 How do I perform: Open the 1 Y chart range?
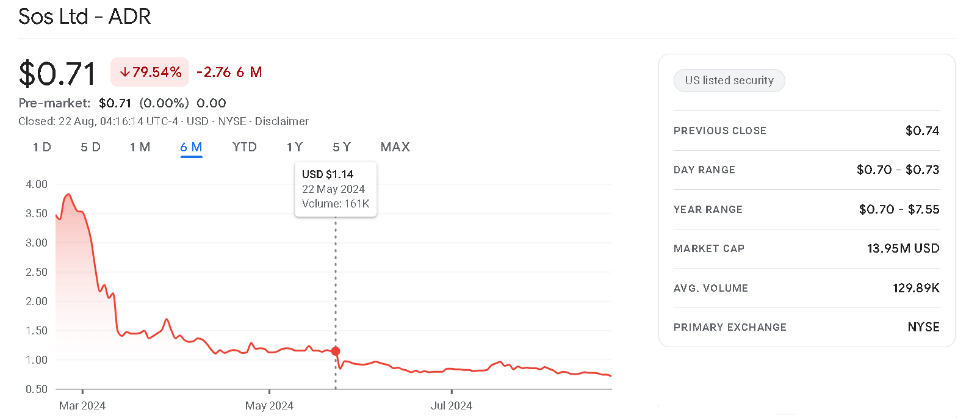point(295,147)
